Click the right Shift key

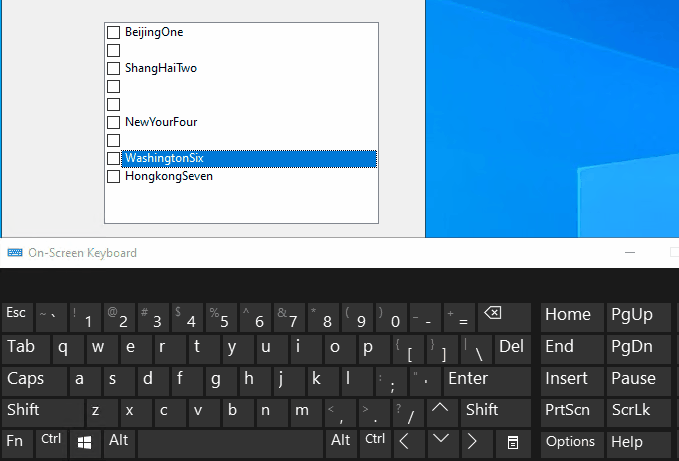coord(496,412)
